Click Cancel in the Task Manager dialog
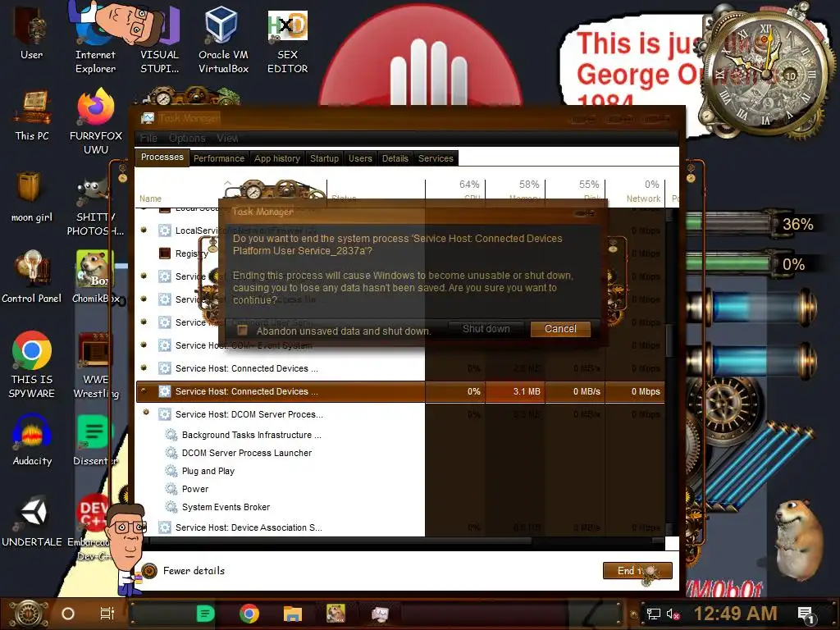 click(560, 329)
